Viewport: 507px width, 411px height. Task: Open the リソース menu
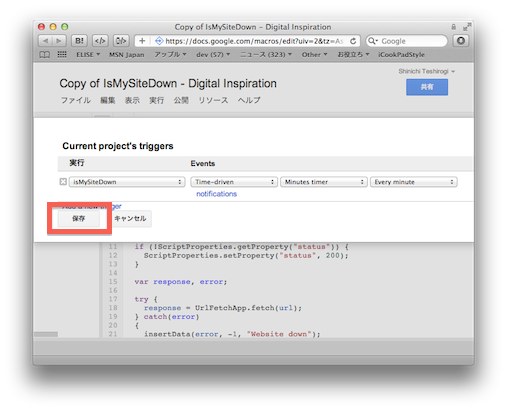click(213, 100)
